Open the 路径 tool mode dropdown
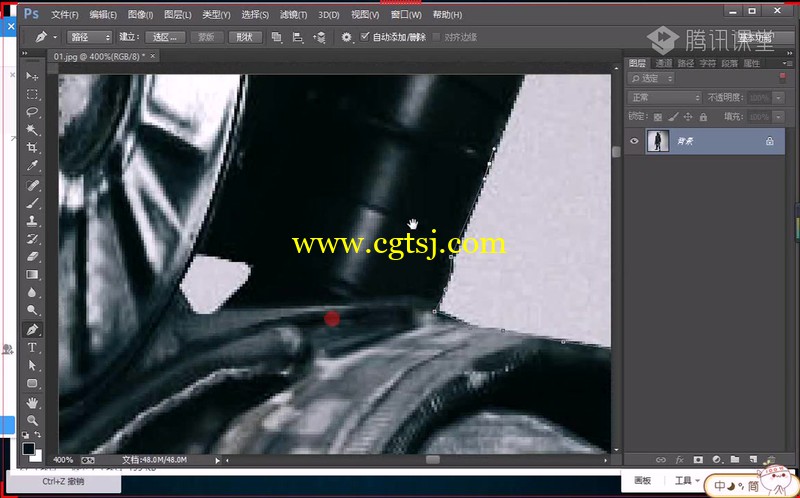The width and height of the screenshot is (800, 498). (x=90, y=37)
